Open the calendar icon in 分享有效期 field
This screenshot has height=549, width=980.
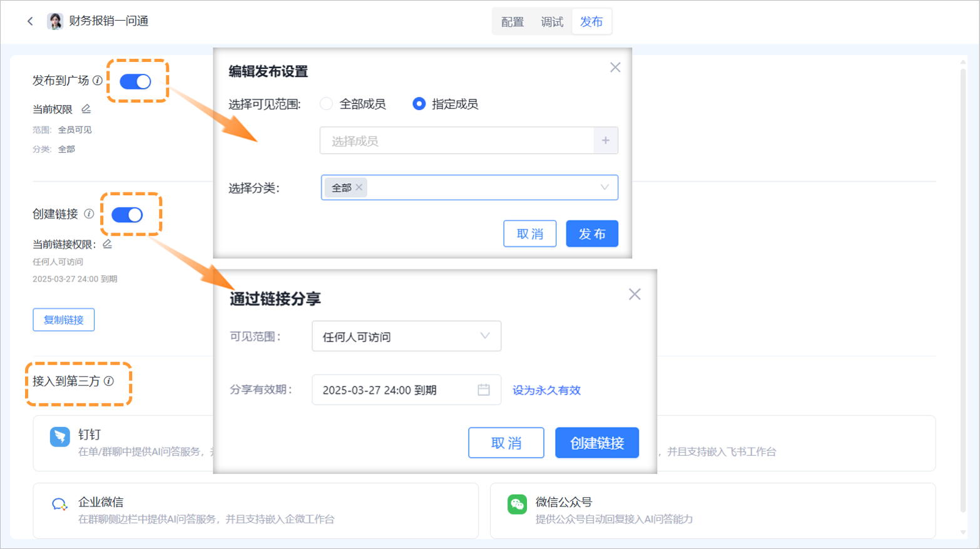point(483,390)
